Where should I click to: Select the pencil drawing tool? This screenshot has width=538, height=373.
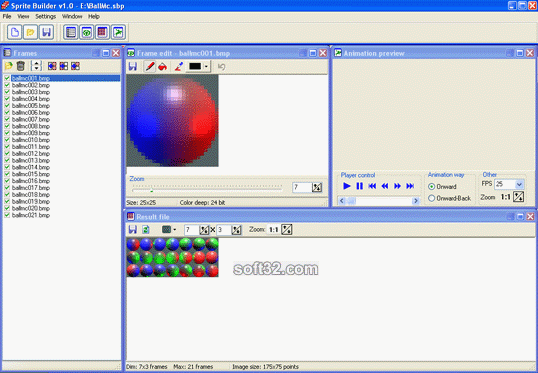149,66
